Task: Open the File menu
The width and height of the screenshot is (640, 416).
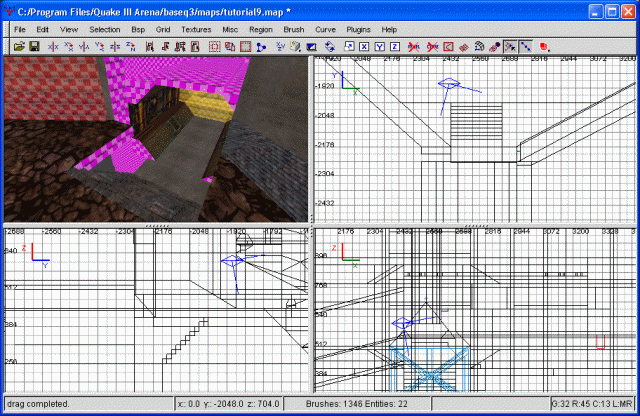Action: click(x=20, y=29)
